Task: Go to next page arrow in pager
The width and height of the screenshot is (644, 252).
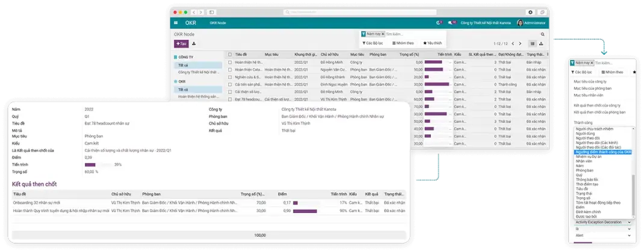Action: [x=521, y=43]
